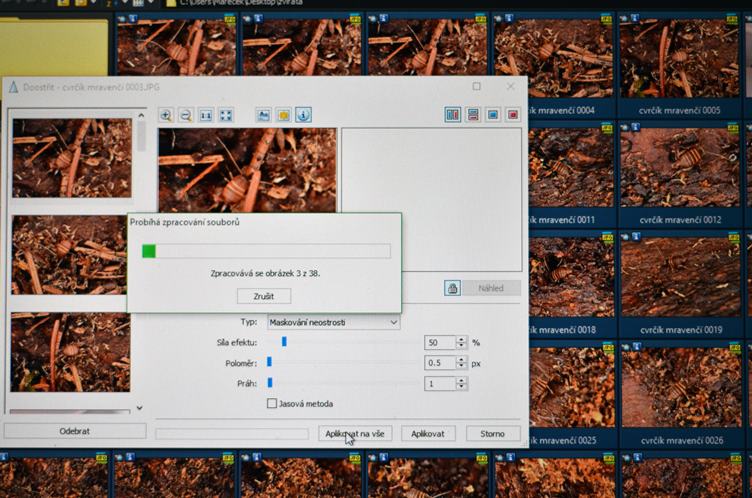The height and width of the screenshot is (498, 752).
Task: Click the text Zpracovává se obrázek 3 z 38
Action: 265,273
